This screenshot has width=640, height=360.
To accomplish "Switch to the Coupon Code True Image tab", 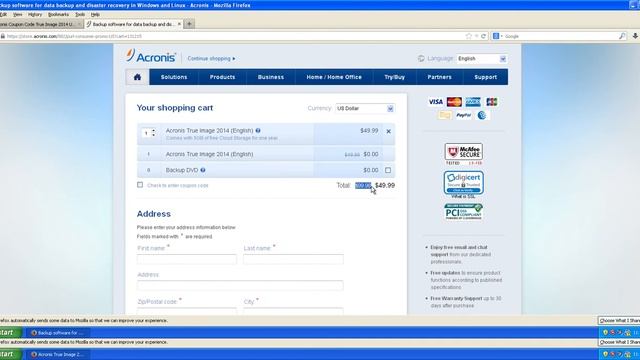I will tap(39, 24).
